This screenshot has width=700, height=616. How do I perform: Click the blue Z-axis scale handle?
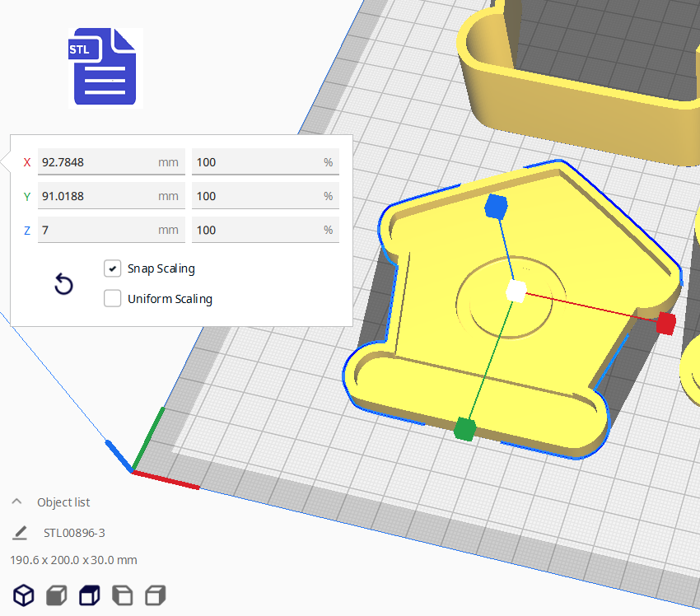(x=495, y=206)
